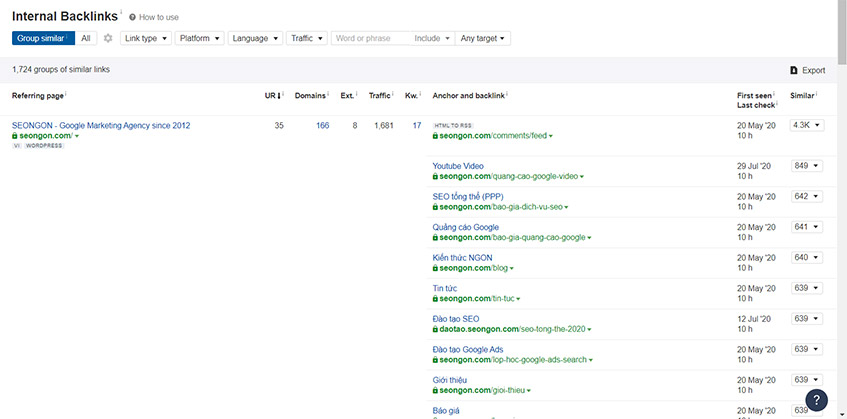Expand the 849 similar links dropdown
The image size is (847, 419).
806,166
